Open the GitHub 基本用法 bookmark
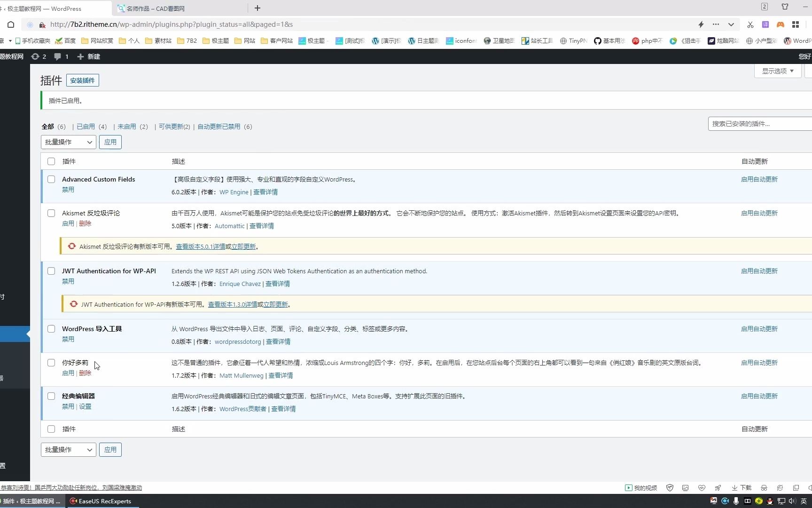 pos(609,41)
